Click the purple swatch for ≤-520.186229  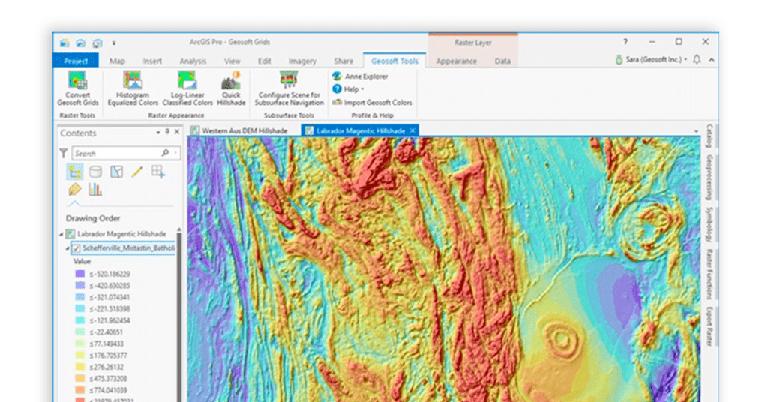[x=80, y=274]
